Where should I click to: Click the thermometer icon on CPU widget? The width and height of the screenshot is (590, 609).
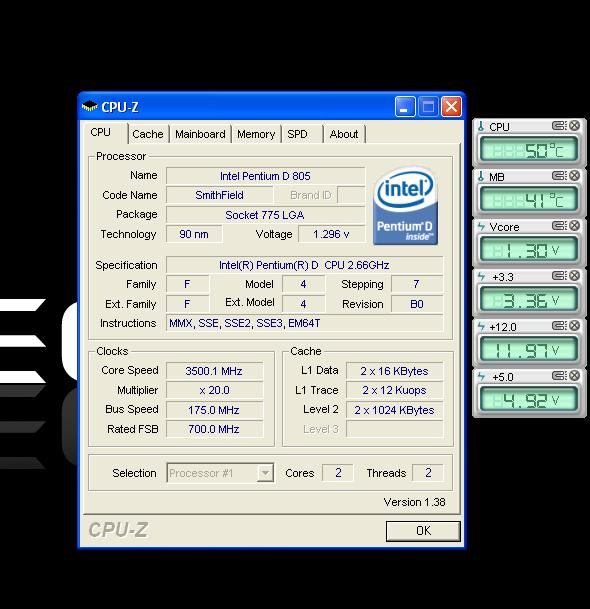tap(481, 126)
